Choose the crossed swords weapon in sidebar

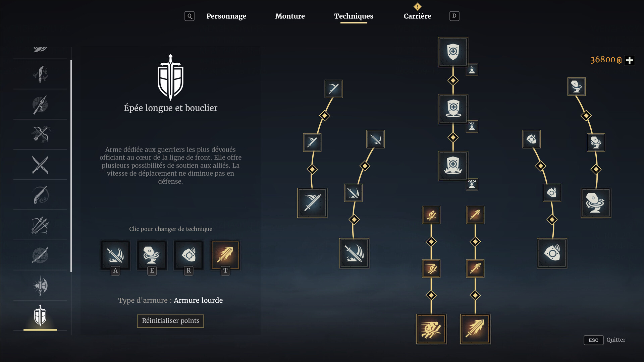40,165
